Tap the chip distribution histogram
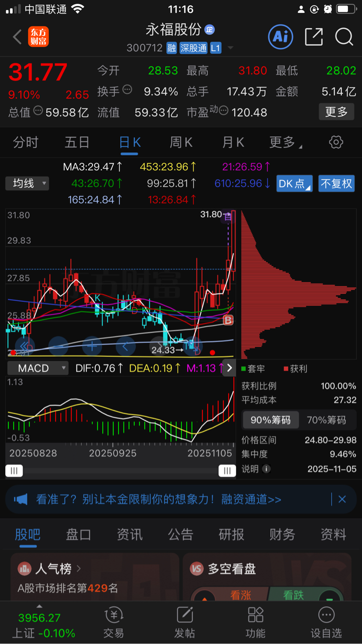 (x=298, y=285)
